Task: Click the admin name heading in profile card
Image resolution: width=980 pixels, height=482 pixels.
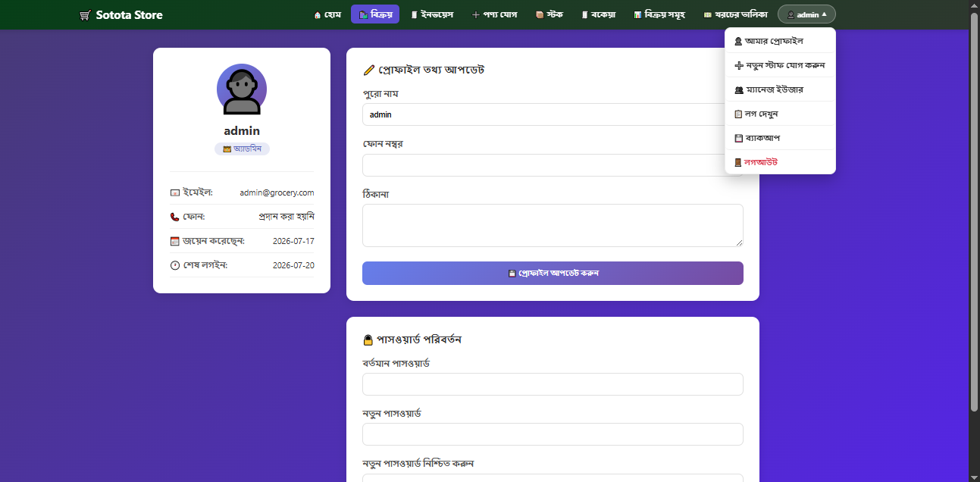Action: [242, 131]
